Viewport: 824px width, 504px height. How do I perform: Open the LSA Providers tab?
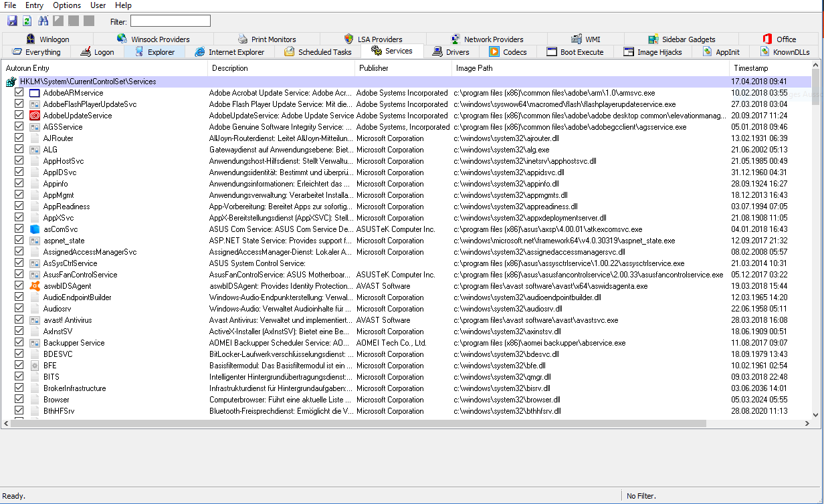click(373, 39)
